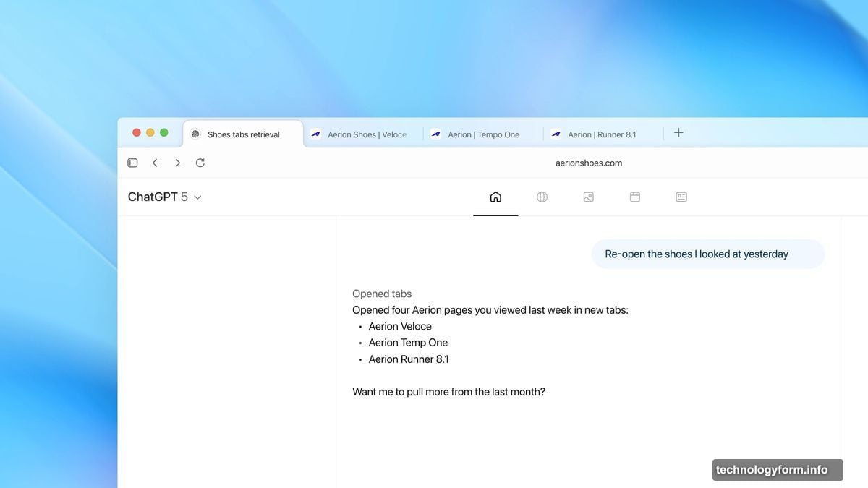The width and height of the screenshot is (868, 488).
Task: Reload the page with refresh icon
Action: tap(200, 163)
